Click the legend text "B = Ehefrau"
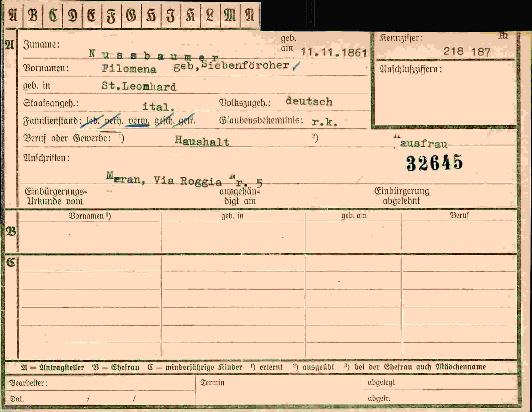The width and height of the screenshot is (532, 412). pyautogui.click(x=116, y=367)
